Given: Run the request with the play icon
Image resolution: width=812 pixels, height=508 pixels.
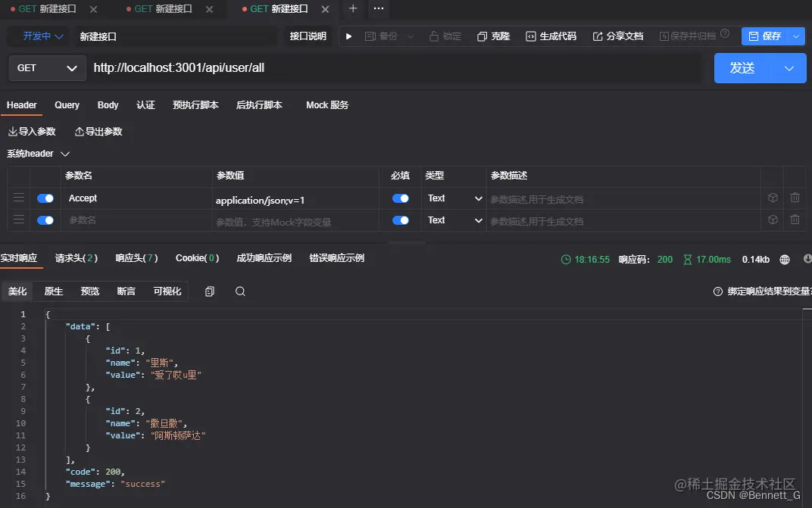Looking at the screenshot, I should coord(348,36).
